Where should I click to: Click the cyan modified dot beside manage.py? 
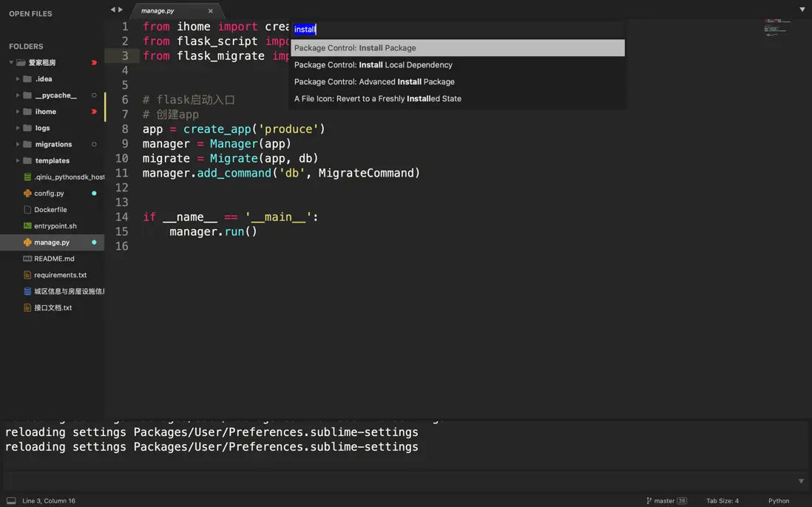pyautogui.click(x=94, y=242)
